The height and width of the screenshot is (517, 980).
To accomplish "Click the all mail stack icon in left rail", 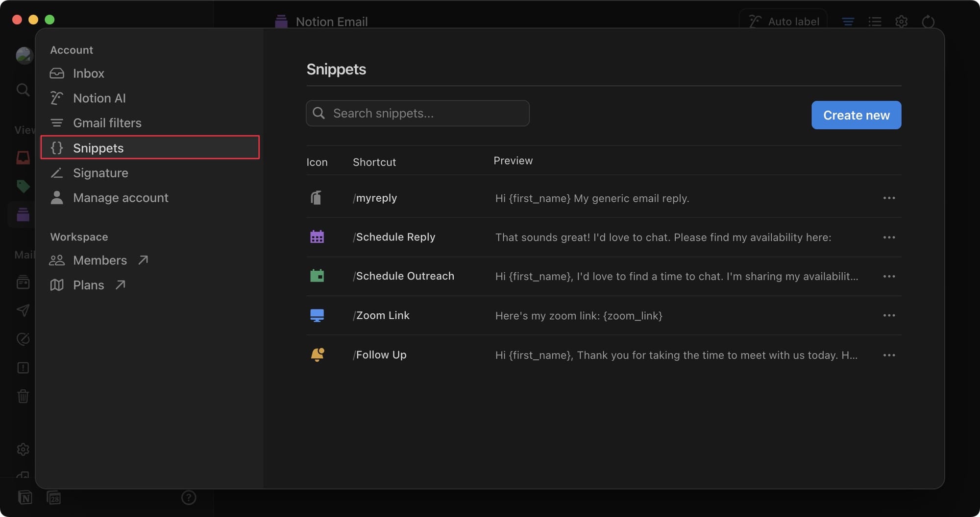I will 23,282.
